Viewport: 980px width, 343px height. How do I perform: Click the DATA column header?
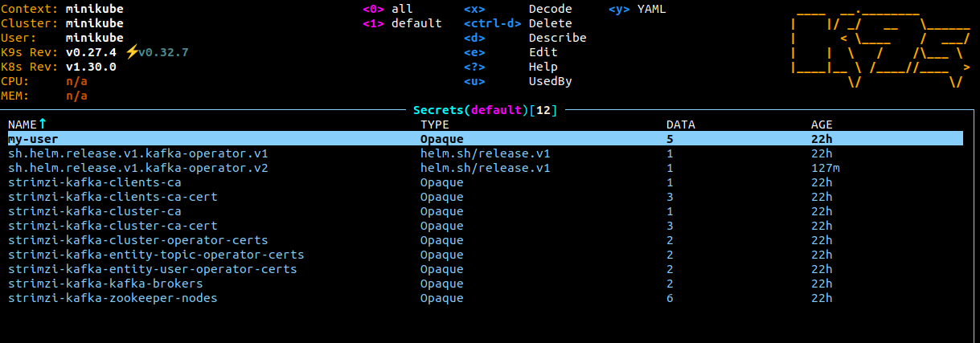pos(681,125)
